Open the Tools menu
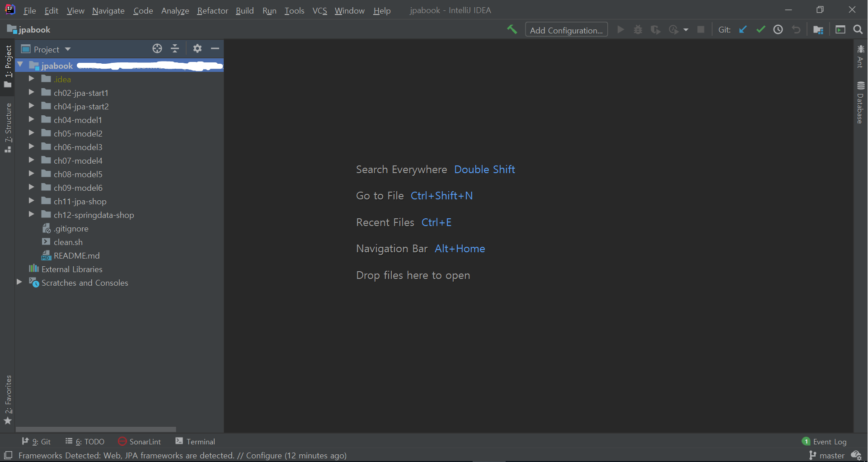This screenshot has width=868, height=462. pyautogui.click(x=294, y=10)
